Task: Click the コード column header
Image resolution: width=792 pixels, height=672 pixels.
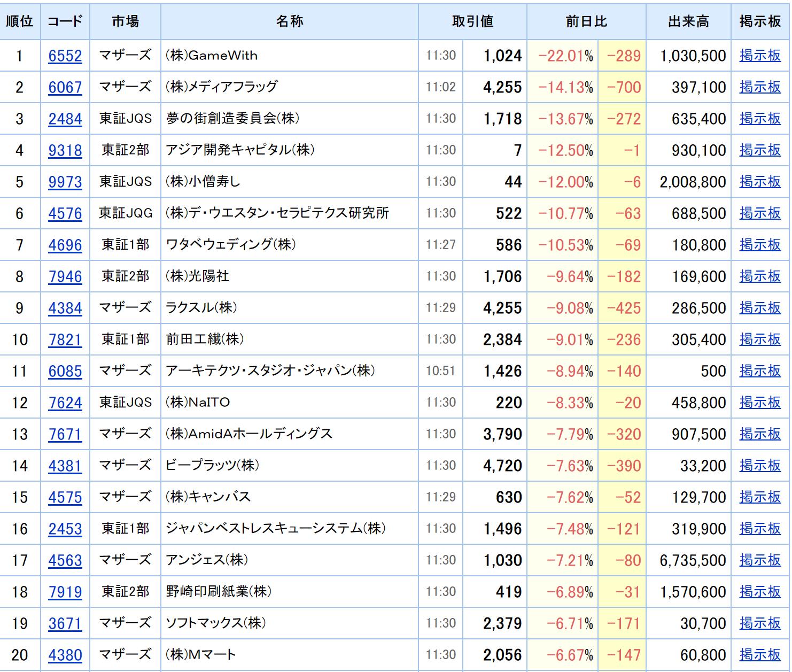Action: (x=65, y=21)
